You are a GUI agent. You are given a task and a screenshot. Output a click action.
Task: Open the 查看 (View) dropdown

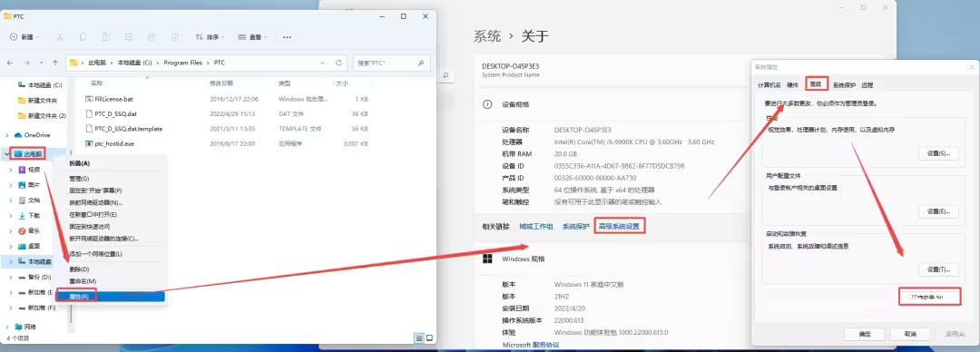(x=252, y=37)
